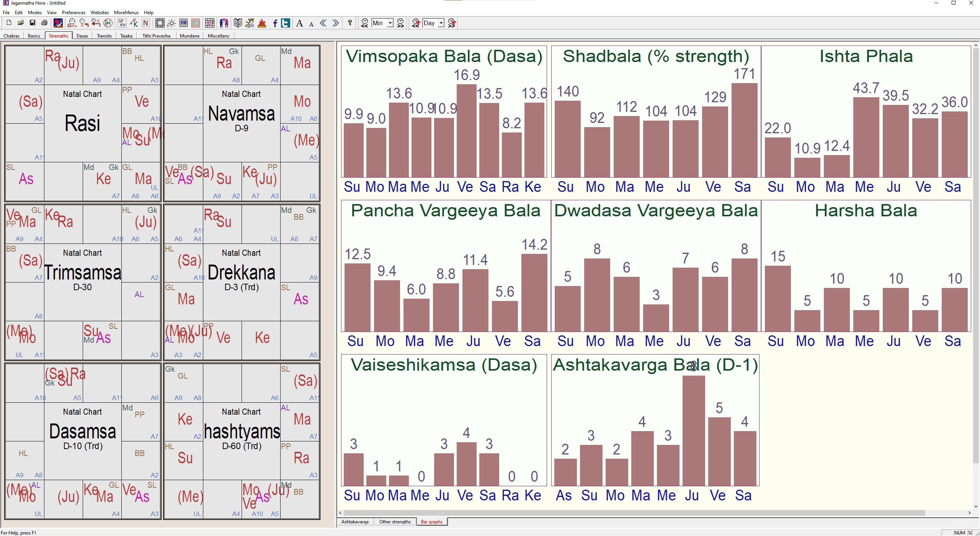Open the Preferences menu
The image size is (980, 536).
(73, 13)
